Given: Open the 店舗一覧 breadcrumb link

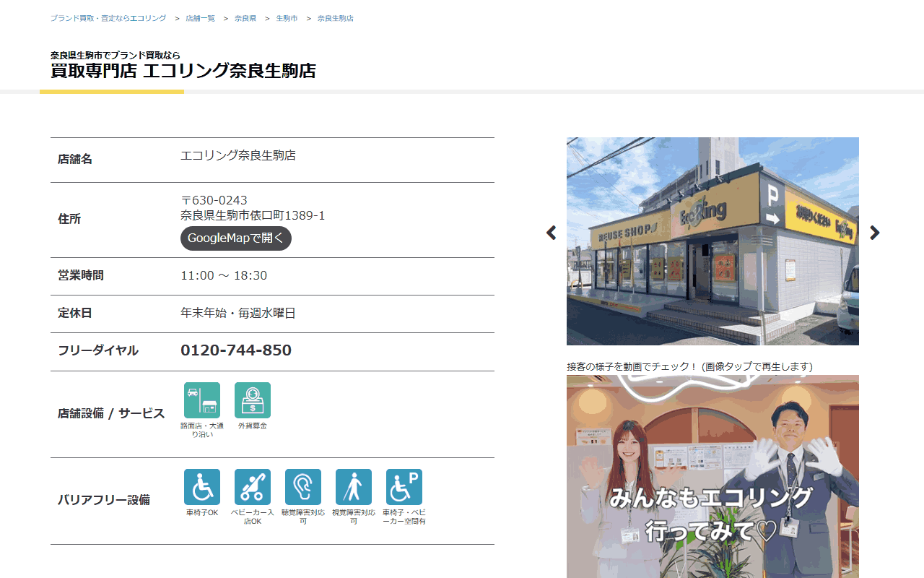Looking at the screenshot, I should point(200,18).
